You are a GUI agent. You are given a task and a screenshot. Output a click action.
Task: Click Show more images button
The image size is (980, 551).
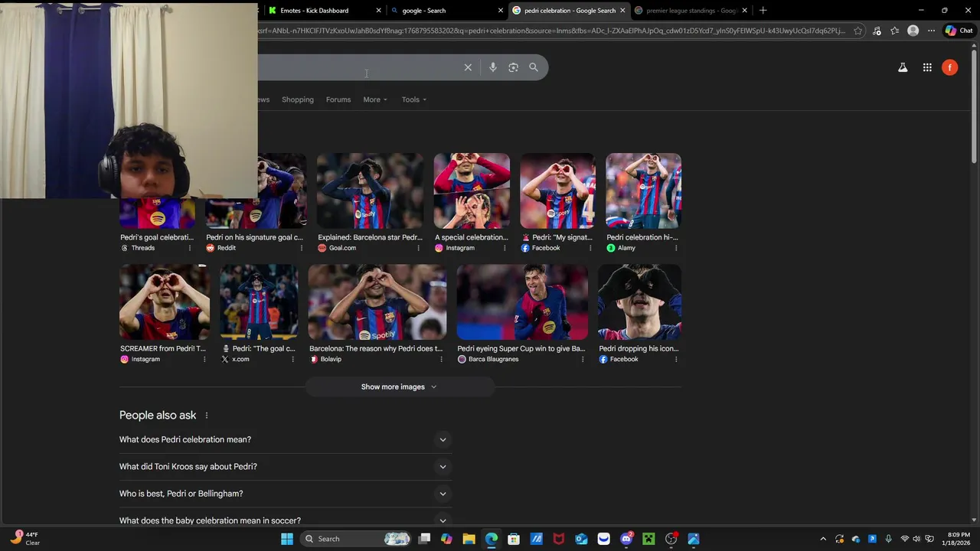pyautogui.click(x=399, y=387)
